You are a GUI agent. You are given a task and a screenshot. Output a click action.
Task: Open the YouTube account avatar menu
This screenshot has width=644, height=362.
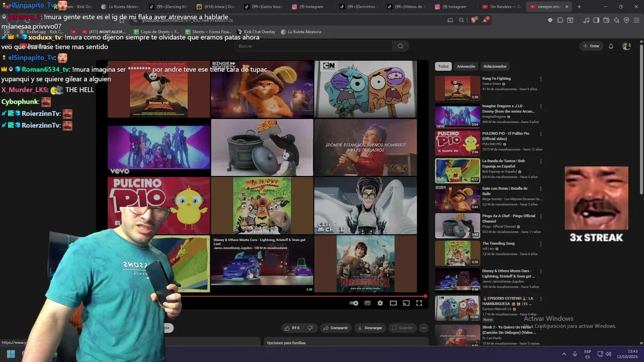point(626,46)
